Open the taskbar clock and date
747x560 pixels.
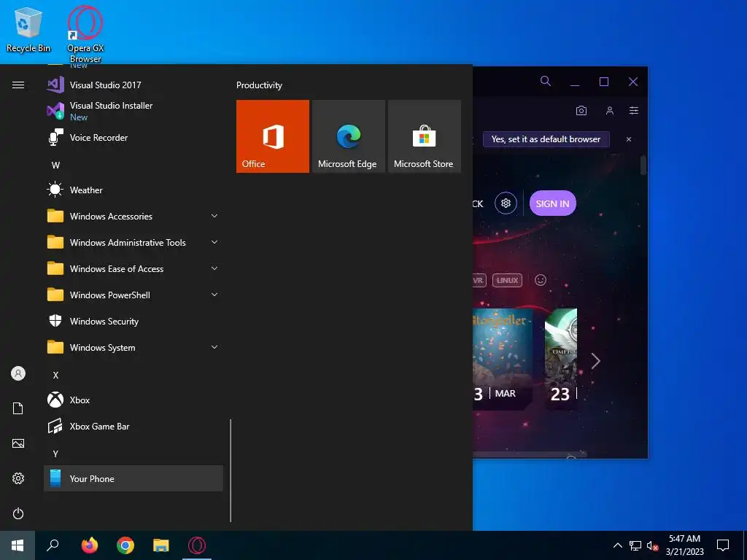pyautogui.click(x=684, y=545)
